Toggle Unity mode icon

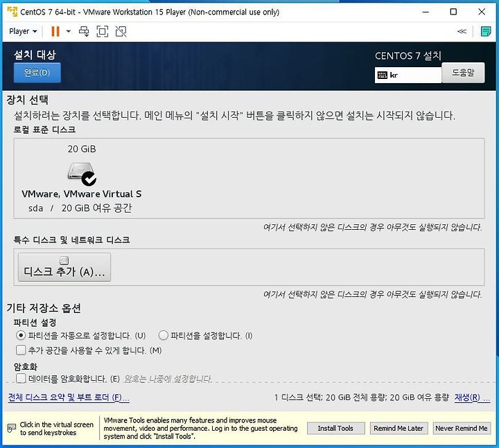[x=121, y=31]
